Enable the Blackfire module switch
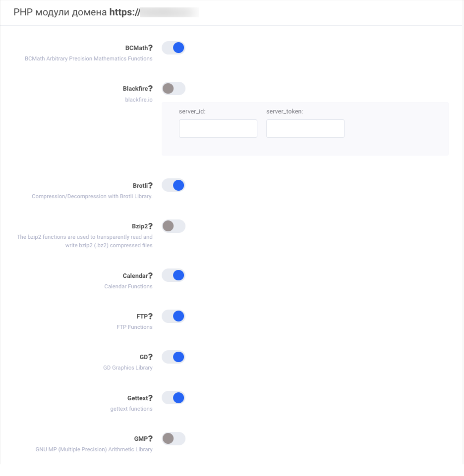 [174, 89]
